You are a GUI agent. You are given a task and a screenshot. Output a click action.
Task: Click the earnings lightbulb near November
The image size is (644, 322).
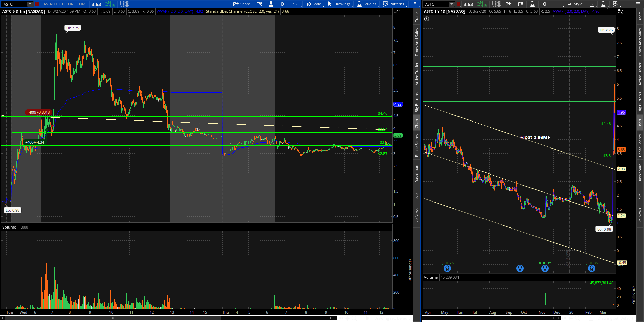pyautogui.click(x=545, y=268)
